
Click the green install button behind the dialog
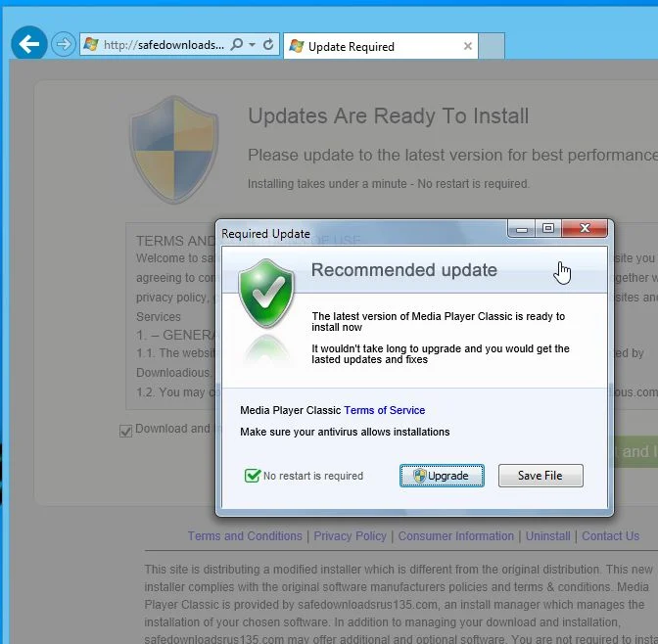635,451
